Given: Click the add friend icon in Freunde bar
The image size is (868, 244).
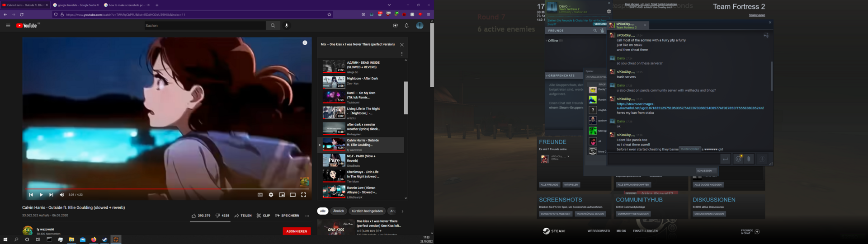Looking at the screenshot, I should point(602,31).
